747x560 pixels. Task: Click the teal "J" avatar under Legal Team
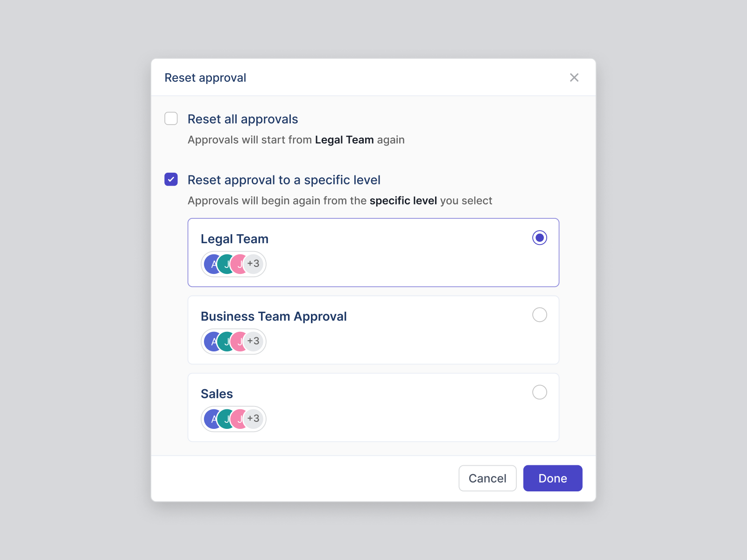click(226, 264)
